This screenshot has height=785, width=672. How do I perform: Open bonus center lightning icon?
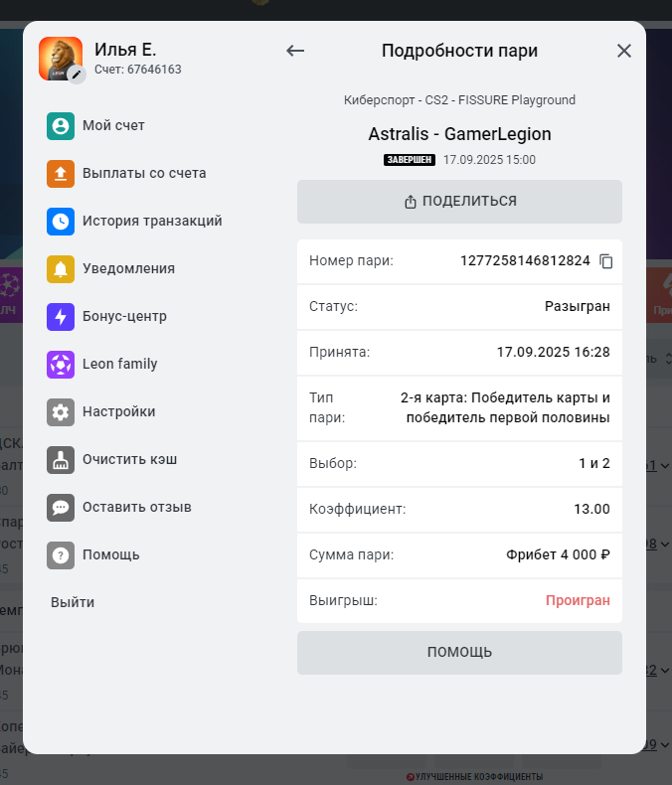point(61,317)
